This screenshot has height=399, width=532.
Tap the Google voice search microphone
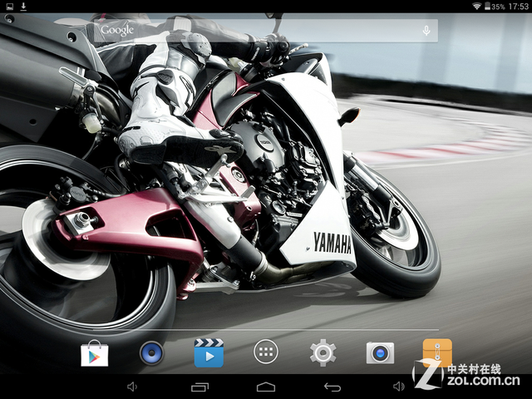(x=426, y=31)
